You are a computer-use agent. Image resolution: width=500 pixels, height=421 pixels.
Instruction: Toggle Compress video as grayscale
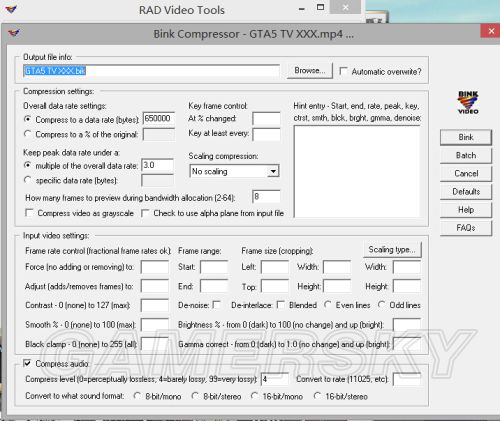(29, 213)
